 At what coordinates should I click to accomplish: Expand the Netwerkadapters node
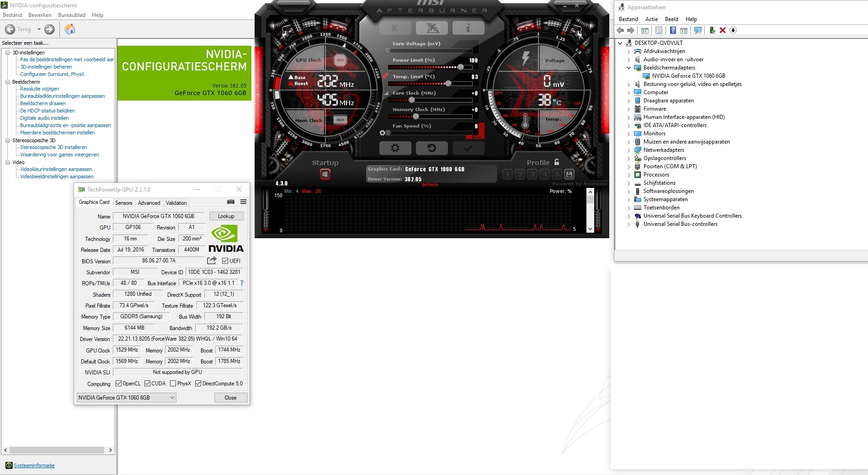pos(628,150)
